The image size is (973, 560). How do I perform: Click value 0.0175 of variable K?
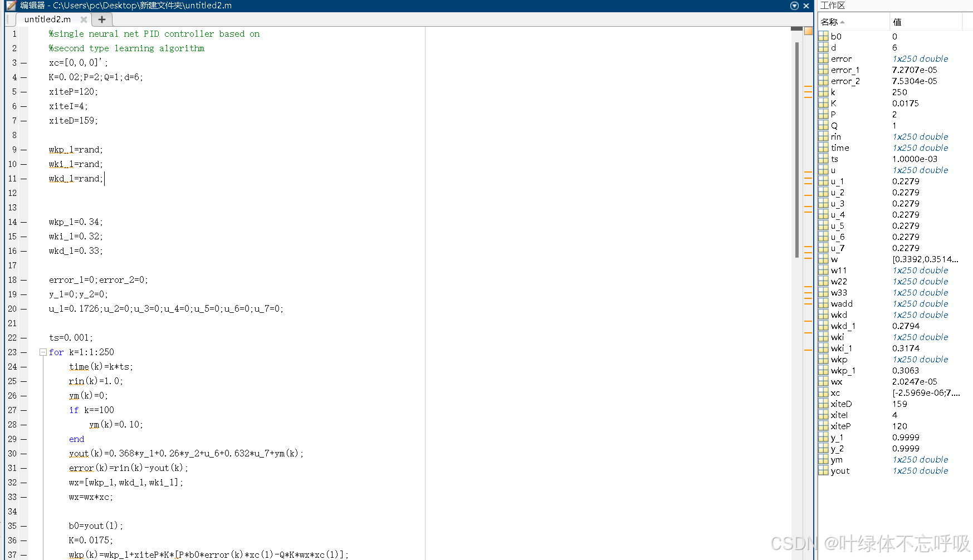tap(906, 103)
